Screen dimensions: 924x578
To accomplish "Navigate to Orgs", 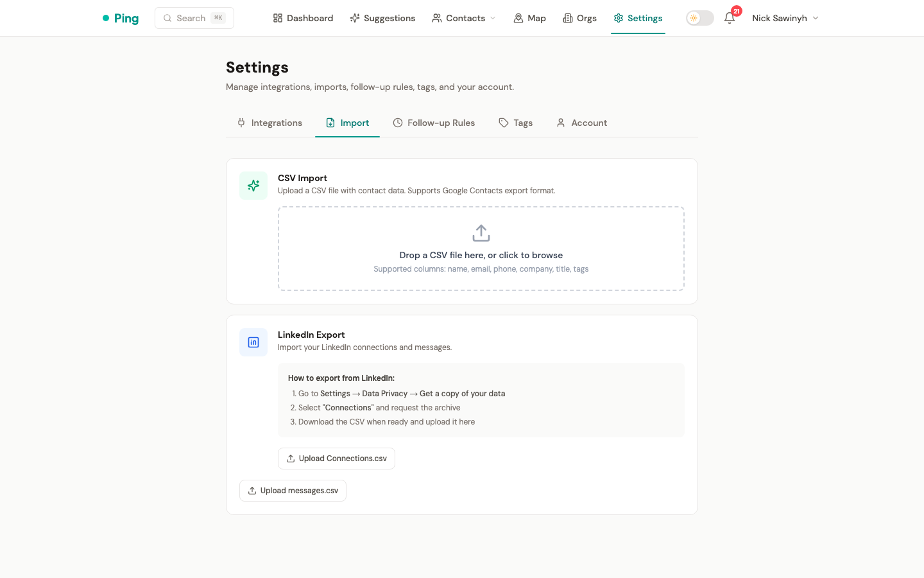I will (580, 18).
